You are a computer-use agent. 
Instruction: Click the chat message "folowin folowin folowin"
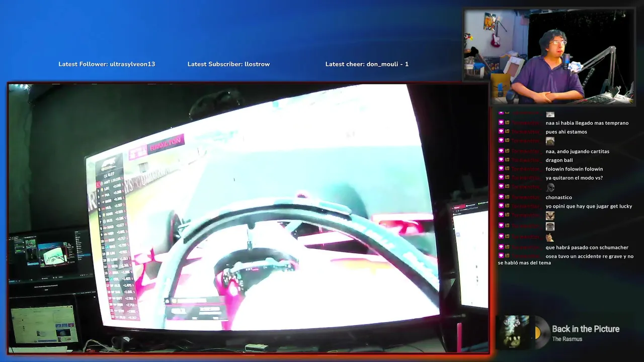574,169
